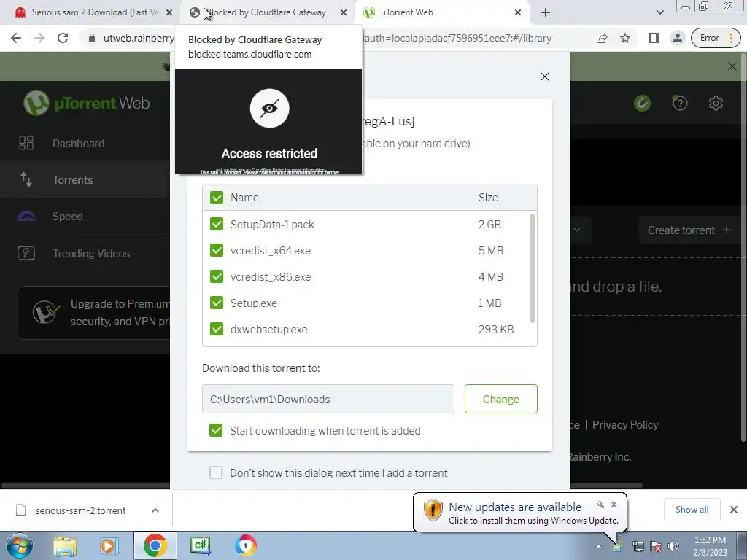Click the Create torrent button
This screenshot has height=560, width=747.
click(x=689, y=230)
